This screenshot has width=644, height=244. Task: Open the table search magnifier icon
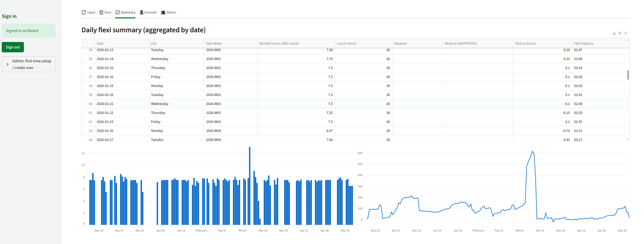(620, 33)
